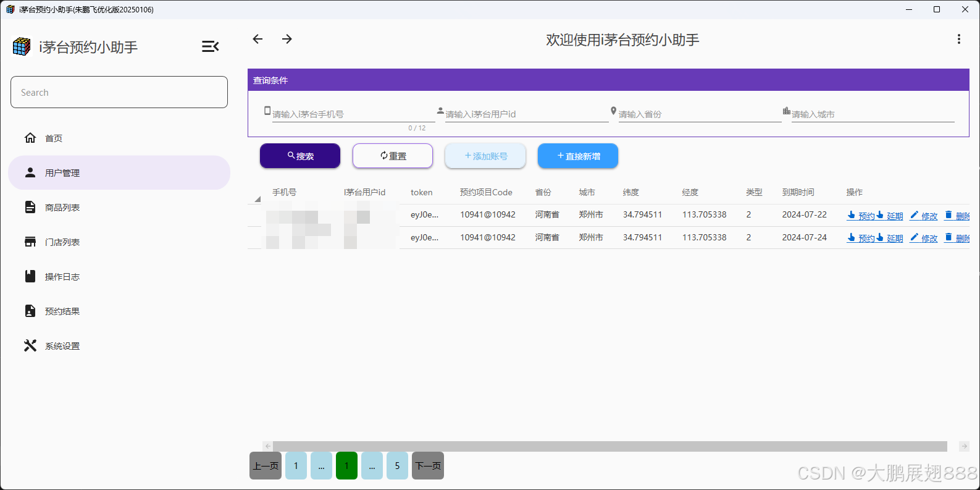Click the date cell 2024-07-22
The height and width of the screenshot is (490, 980).
click(x=804, y=214)
